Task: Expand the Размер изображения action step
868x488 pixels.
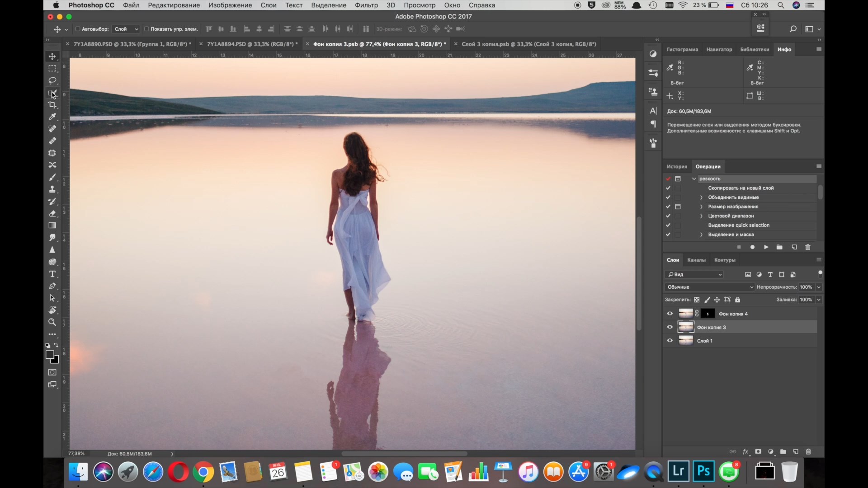Action: (701, 206)
